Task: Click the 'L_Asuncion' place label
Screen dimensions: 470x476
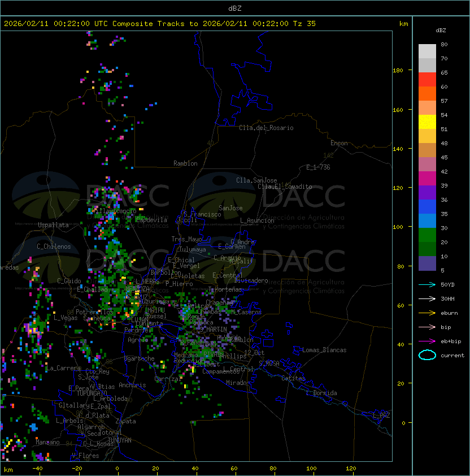Action: coord(257,220)
